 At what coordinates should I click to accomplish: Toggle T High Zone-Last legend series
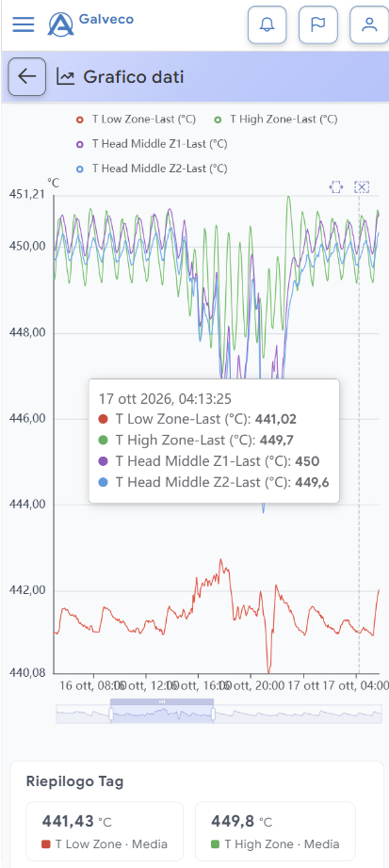[x=275, y=119]
